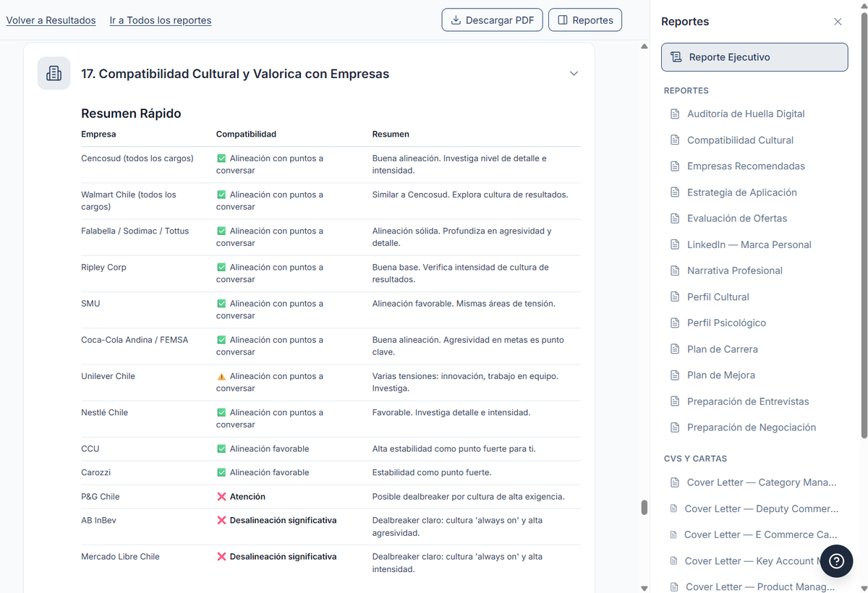Click the Descargar PDF download icon

click(456, 20)
